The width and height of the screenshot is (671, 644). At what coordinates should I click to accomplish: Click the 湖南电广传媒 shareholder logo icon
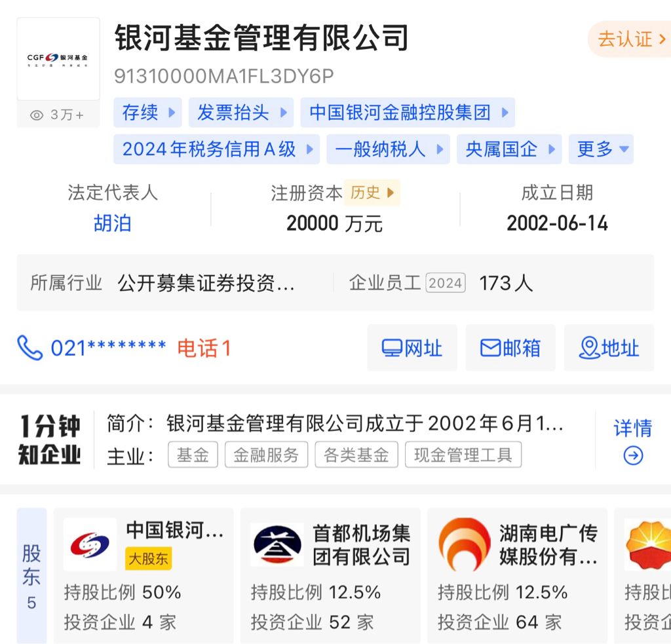click(x=464, y=544)
